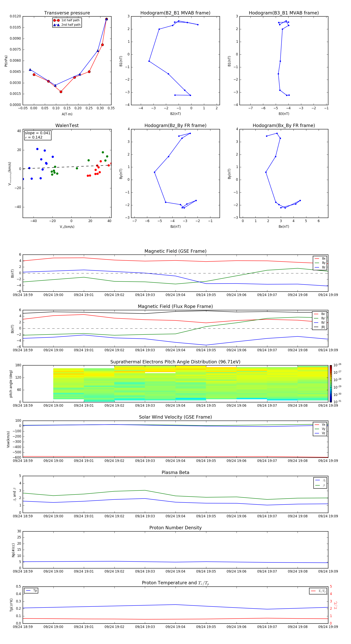This screenshot has width=351, height=644.
Task: Click the 'WalenTest' plot title
Action: pos(67,125)
